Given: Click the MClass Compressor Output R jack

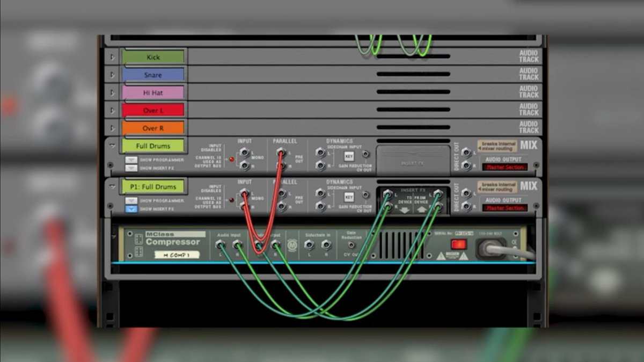Looking at the screenshot, I should [x=275, y=245].
